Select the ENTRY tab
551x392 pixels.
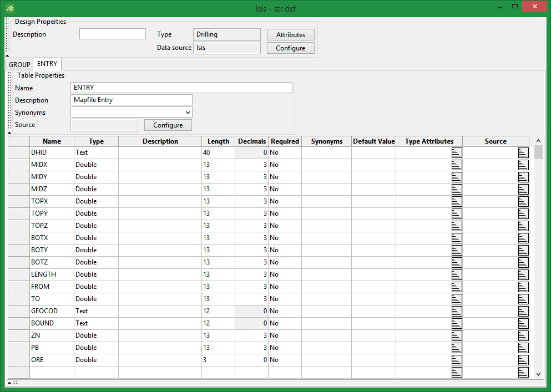[x=47, y=64]
